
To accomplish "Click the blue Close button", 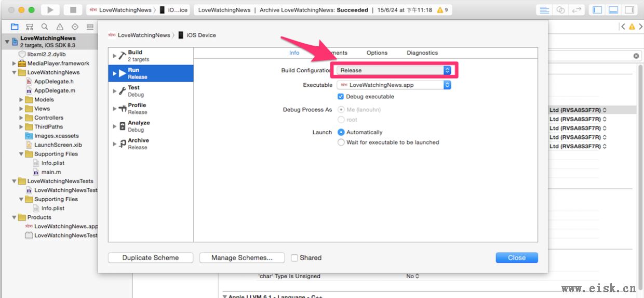I will click(517, 258).
